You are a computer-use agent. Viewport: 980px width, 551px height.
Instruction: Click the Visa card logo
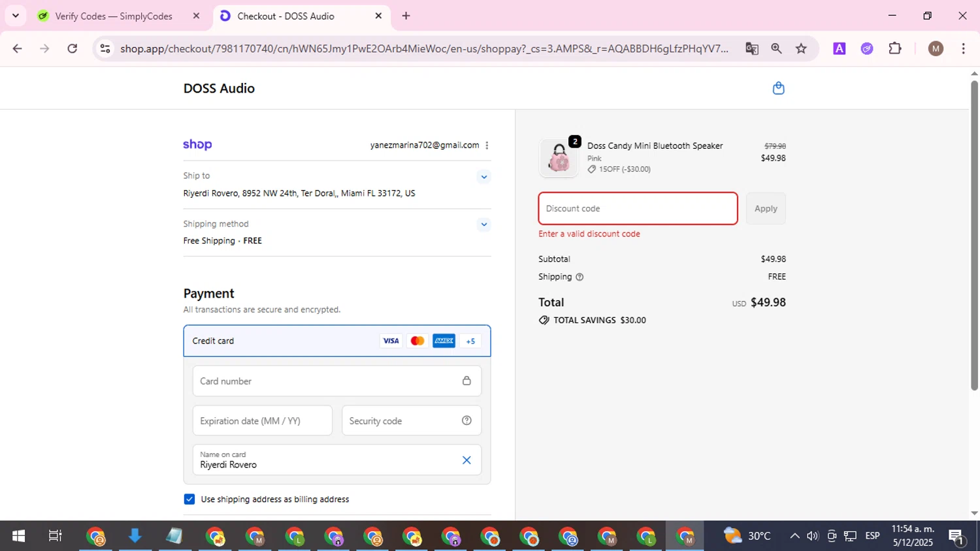pos(391,341)
